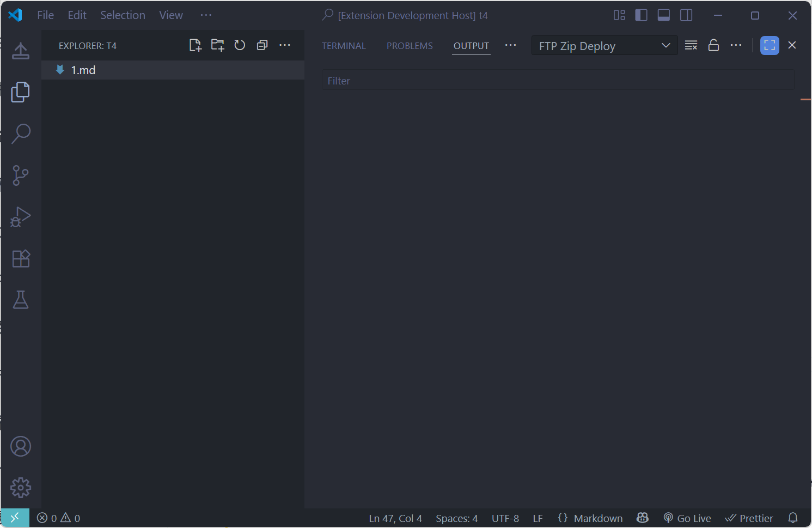Toggle the secondary side bar visibility
The height and width of the screenshot is (528, 812).
[x=686, y=15]
